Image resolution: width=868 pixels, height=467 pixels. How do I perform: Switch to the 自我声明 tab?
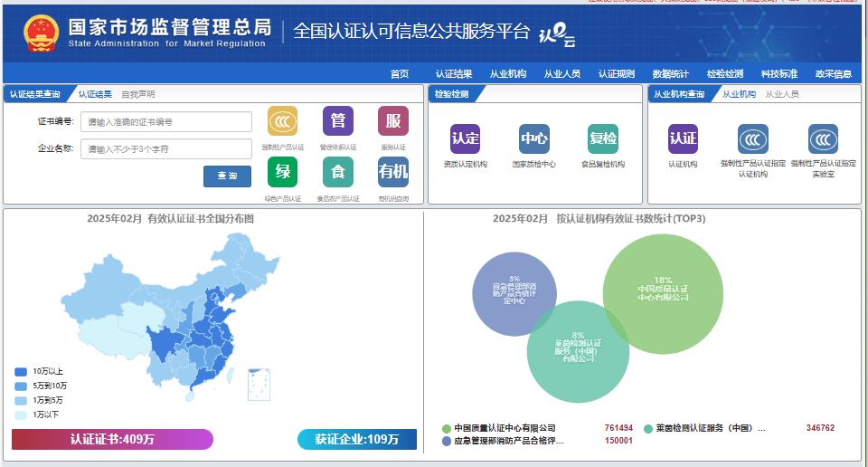click(137, 94)
